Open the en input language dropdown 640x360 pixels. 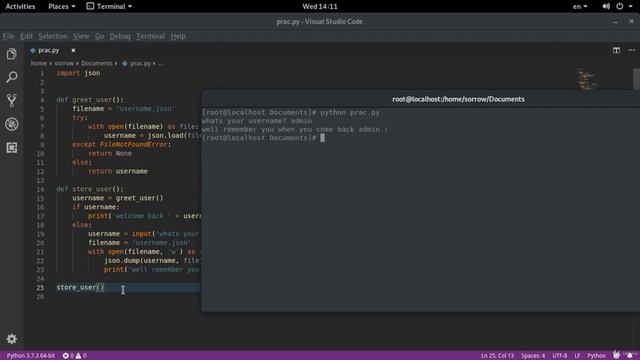[580, 6]
